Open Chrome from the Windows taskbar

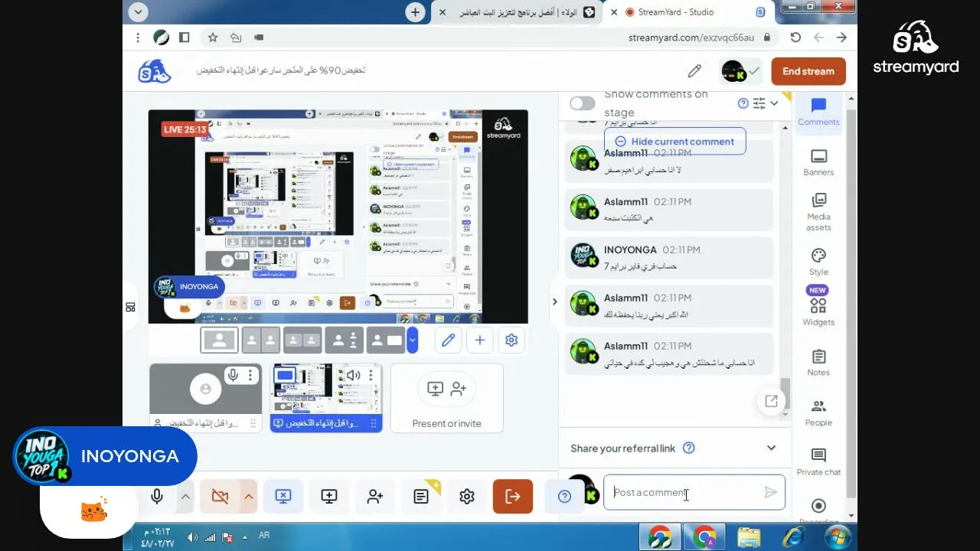pyautogui.click(x=705, y=536)
